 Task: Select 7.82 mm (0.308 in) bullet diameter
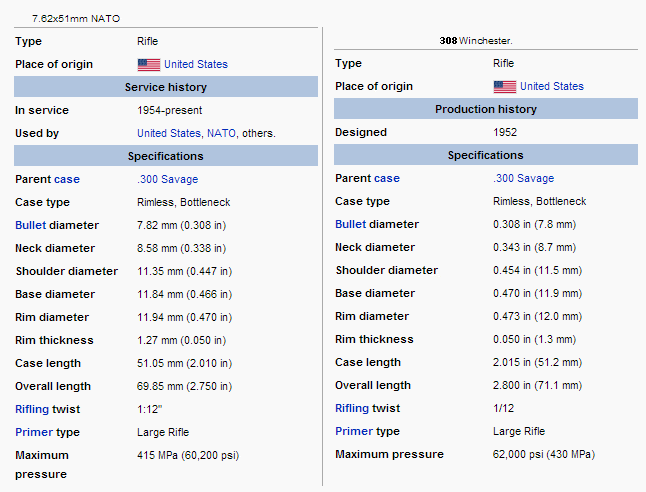point(182,225)
